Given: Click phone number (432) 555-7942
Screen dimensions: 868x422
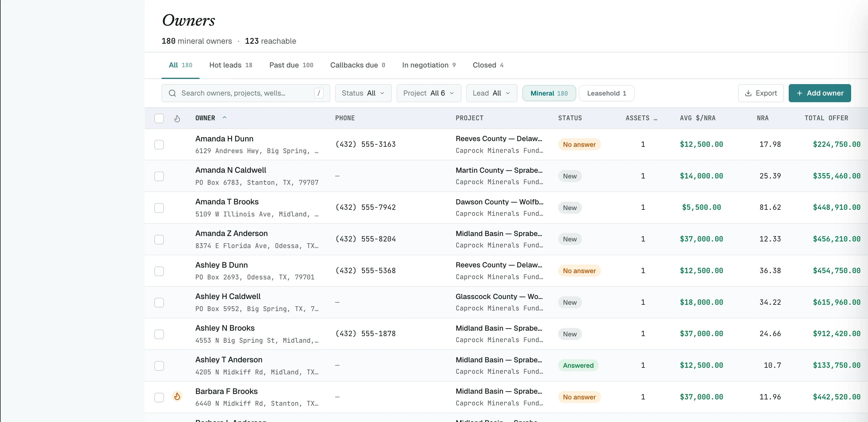Looking at the screenshot, I should click(x=365, y=207).
